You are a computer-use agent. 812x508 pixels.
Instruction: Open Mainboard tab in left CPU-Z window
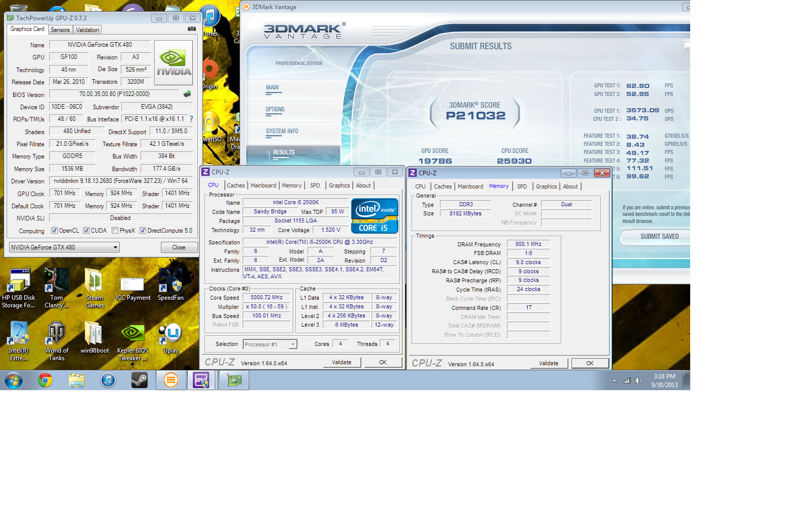click(263, 185)
